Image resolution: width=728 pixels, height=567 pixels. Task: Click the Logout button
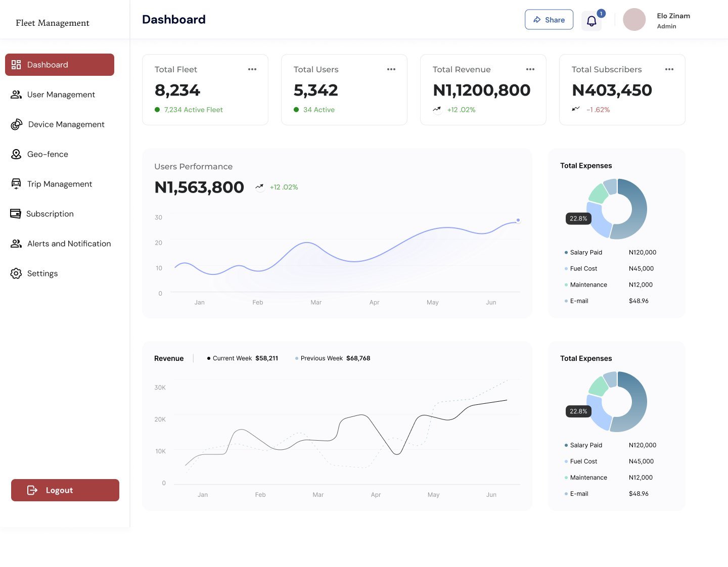[65, 490]
